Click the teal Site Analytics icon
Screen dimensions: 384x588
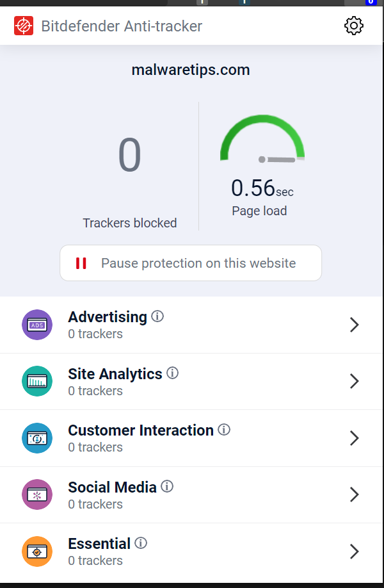pyautogui.click(x=37, y=381)
